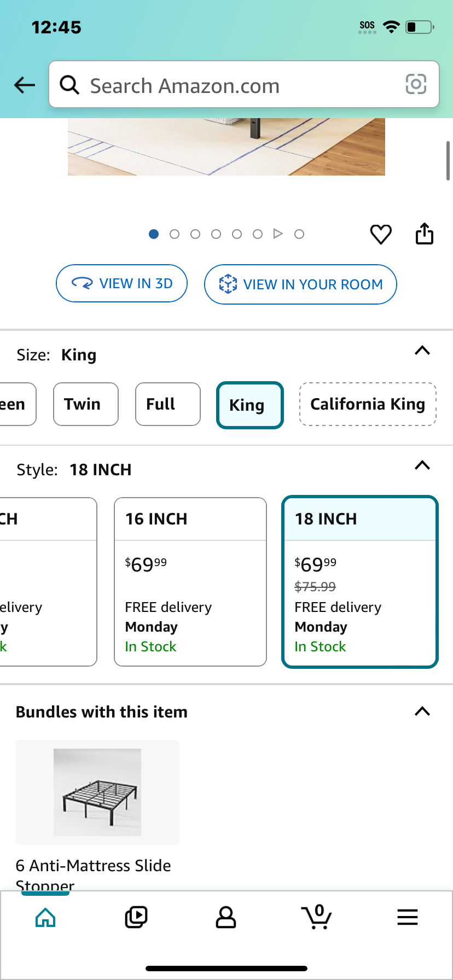The height and width of the screenshot is (980, 453).
Task: Go to the Home tab icon
Action: (x=45, y=917)
